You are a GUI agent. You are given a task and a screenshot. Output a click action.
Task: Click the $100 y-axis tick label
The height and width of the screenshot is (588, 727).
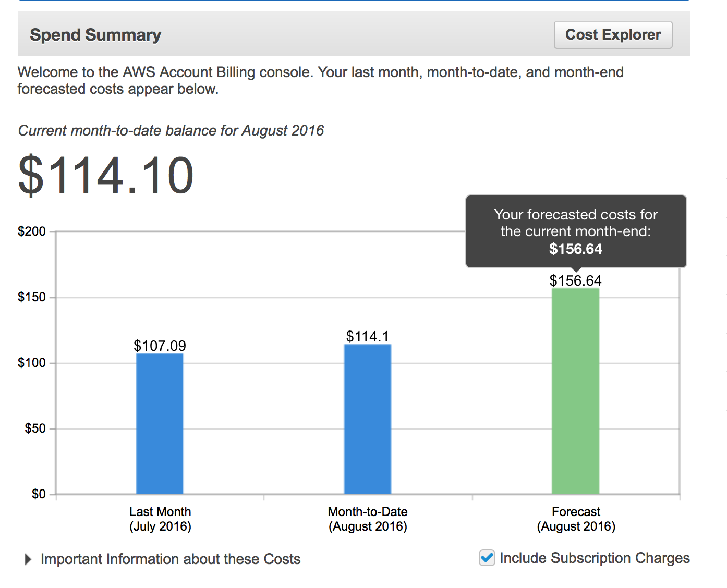[x=32, y=363]
